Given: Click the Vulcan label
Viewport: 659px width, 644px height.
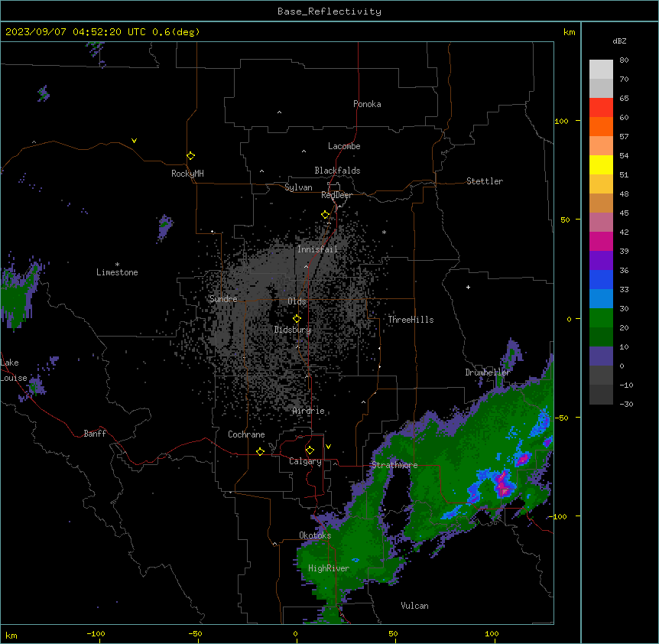Looking at the screenshot, I should click(414, 606).
